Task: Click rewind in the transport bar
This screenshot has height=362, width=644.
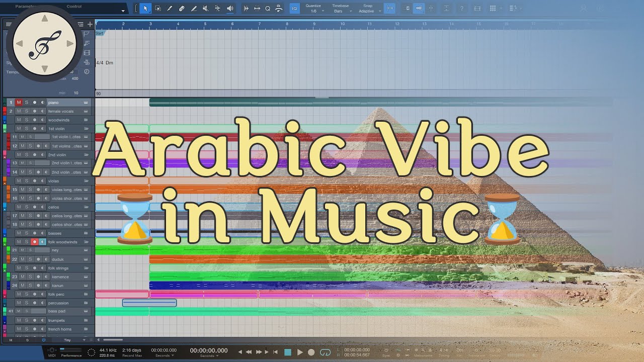Action: (250, 352)
